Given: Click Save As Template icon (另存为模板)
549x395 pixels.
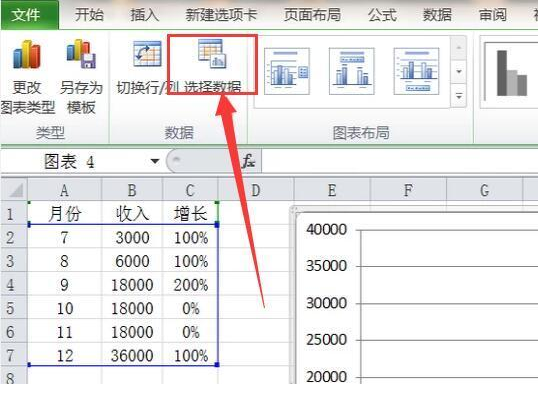Looking at the screenshot, I should tap(81, 54).
